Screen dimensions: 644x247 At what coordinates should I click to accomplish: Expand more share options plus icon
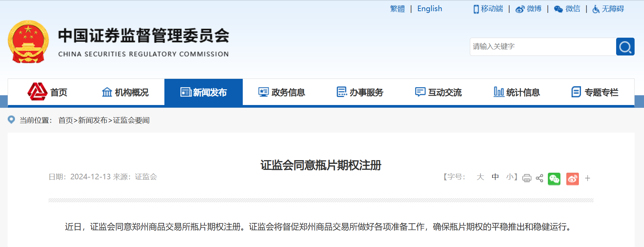point(588,178)
